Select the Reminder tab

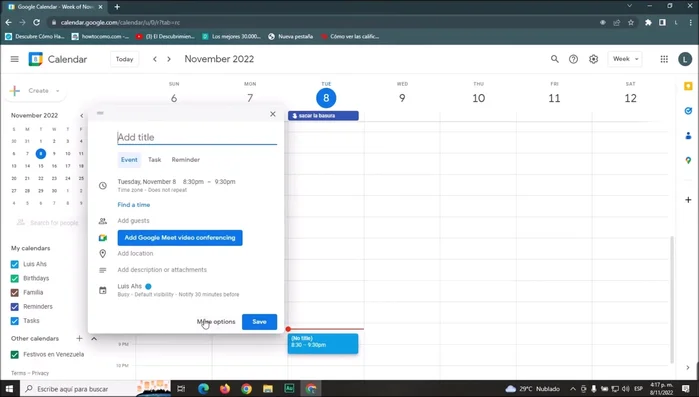(x=185, y=160)
